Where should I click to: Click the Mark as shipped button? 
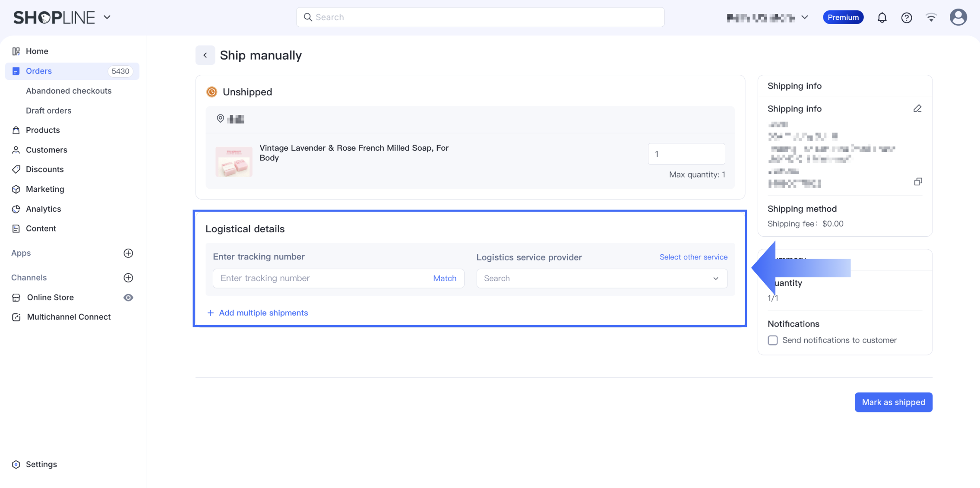coord(893,402)
